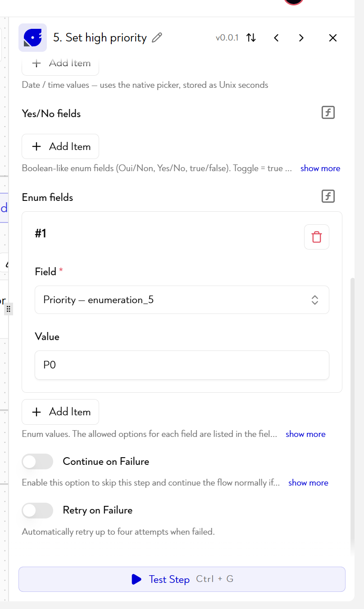Edit step name with pencil icon
This screenshot has height=609, width=364.
[157, 38]
